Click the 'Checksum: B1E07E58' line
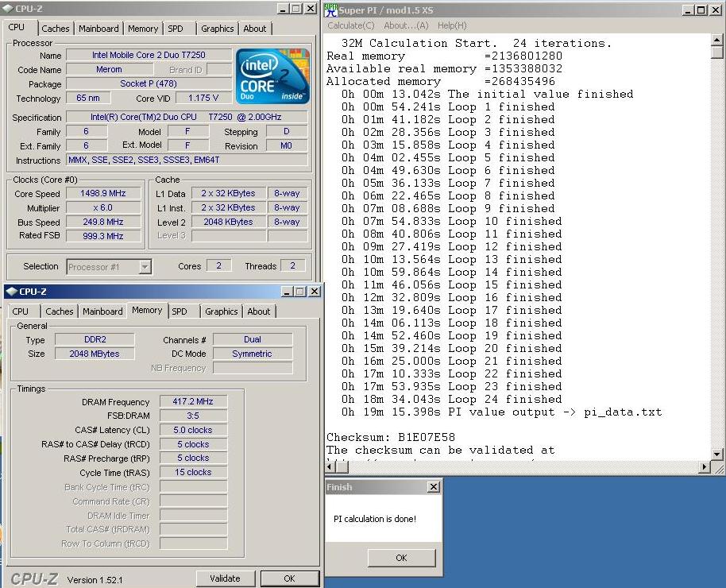This screenshot has height=588, width=726. 390,437
